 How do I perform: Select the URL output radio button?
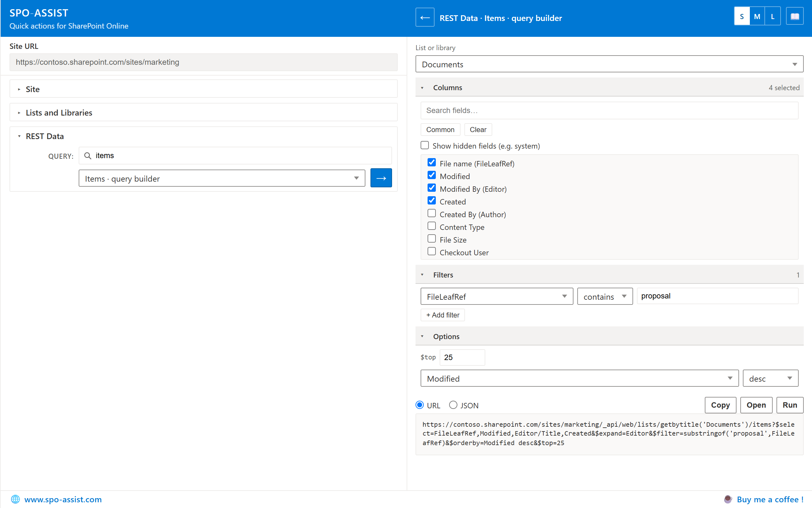(x=419, y=405)
